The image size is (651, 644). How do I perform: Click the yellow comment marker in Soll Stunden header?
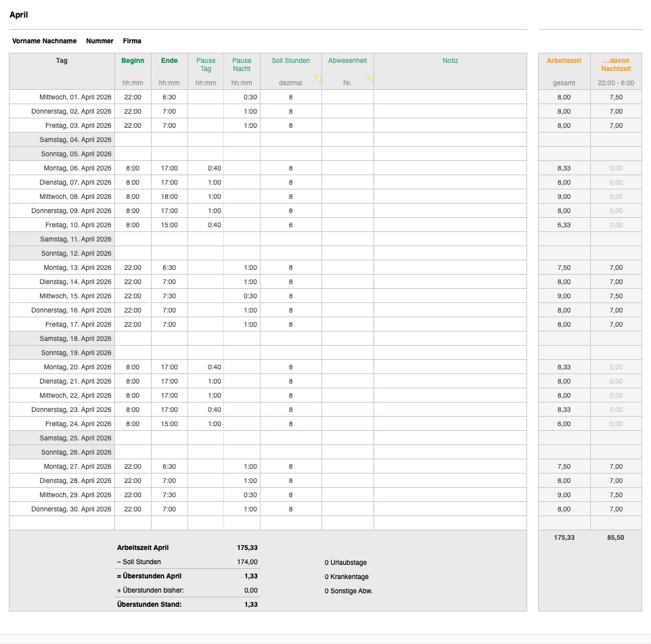[x=317, y=79]
